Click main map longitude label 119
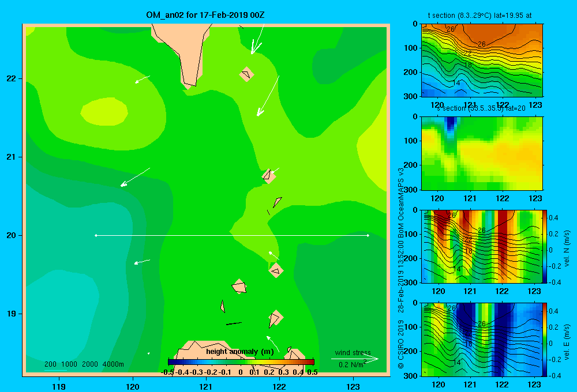This screenshot has height=392, width=577. pos(59,386)
